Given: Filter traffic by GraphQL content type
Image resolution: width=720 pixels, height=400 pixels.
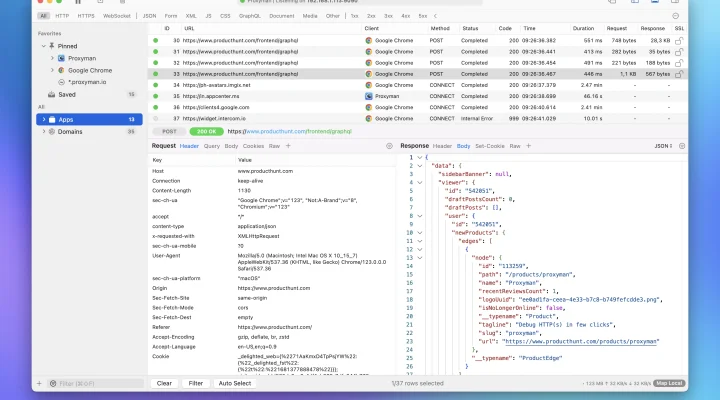Looking at the screenshot, I should pos(249,16).
